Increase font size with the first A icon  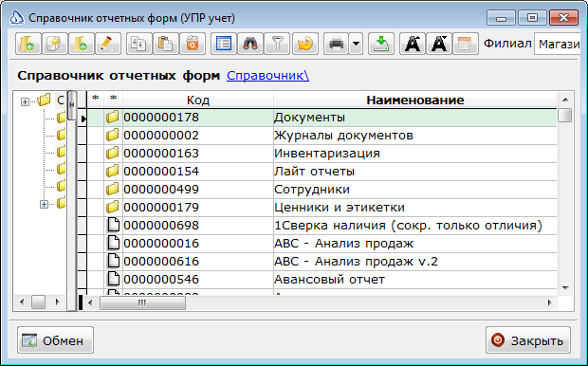pos(413,44)
